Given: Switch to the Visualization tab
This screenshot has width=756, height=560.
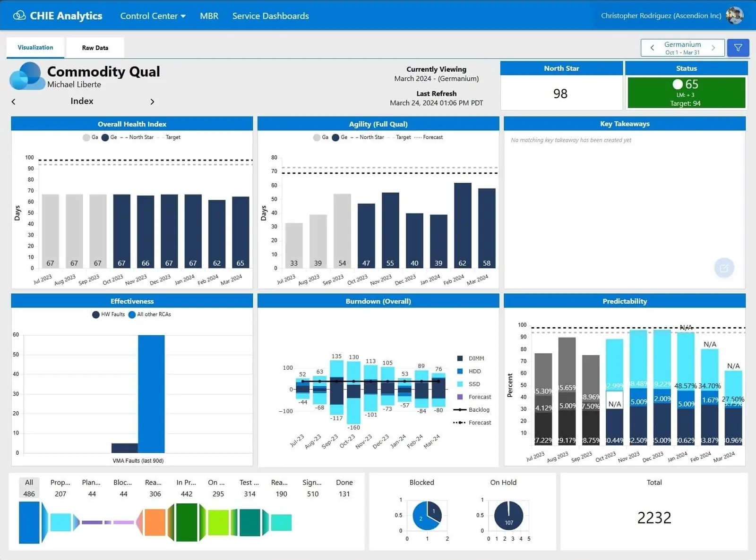Looking at the screenshot, I should [35, 48].
